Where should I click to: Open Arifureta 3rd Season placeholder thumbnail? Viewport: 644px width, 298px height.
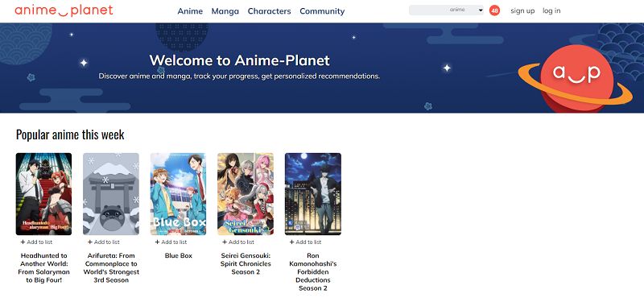[111, 194]
